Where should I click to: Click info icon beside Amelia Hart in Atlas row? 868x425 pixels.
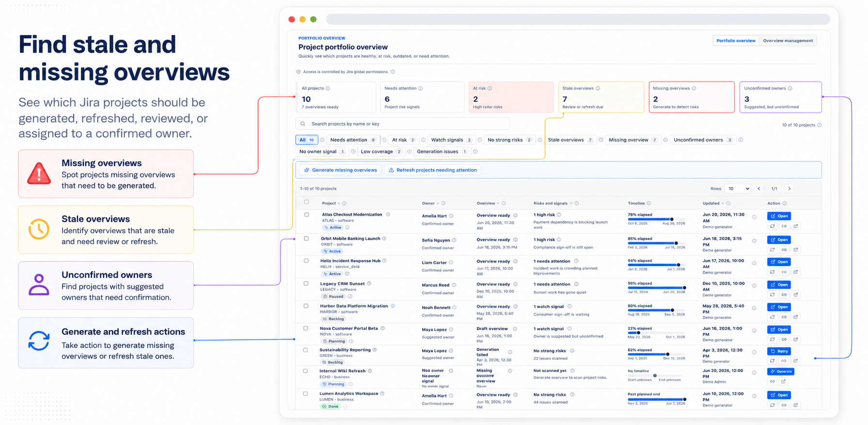pyautogui.click(x=451, y=216)
